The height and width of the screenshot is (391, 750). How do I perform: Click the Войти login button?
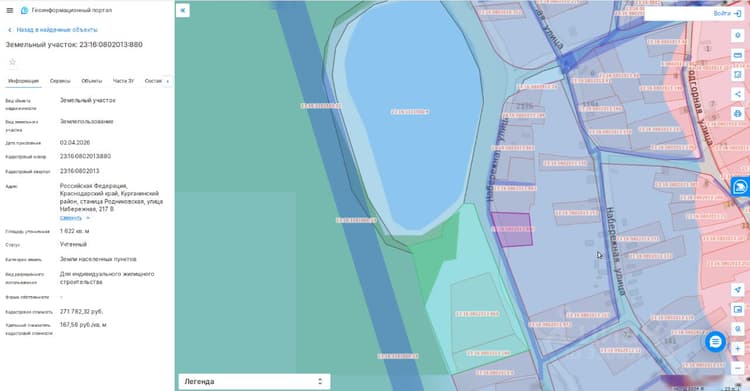point(727,13)
